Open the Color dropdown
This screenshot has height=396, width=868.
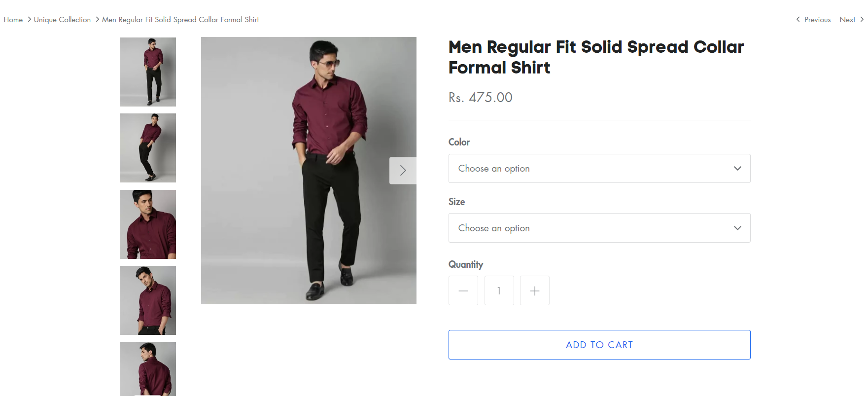point(599,169)
